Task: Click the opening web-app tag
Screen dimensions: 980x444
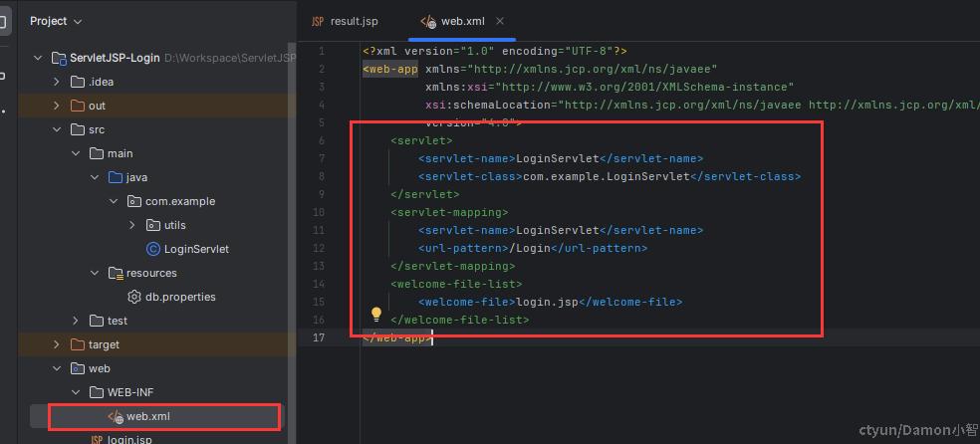Action: pyautogui.click(x=390, y=69)
